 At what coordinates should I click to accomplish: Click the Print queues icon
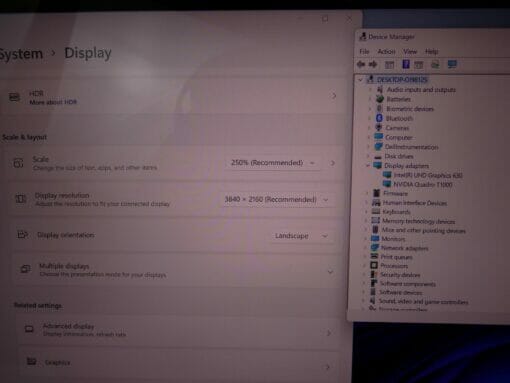(374, 256)
